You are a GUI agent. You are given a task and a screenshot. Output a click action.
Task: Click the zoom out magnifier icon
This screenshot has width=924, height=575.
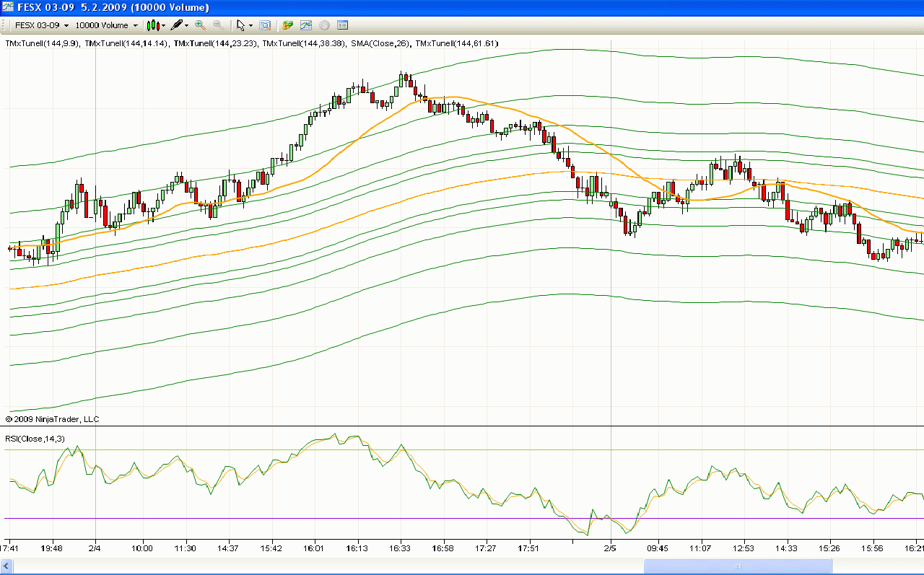click(x=217, y=25)
